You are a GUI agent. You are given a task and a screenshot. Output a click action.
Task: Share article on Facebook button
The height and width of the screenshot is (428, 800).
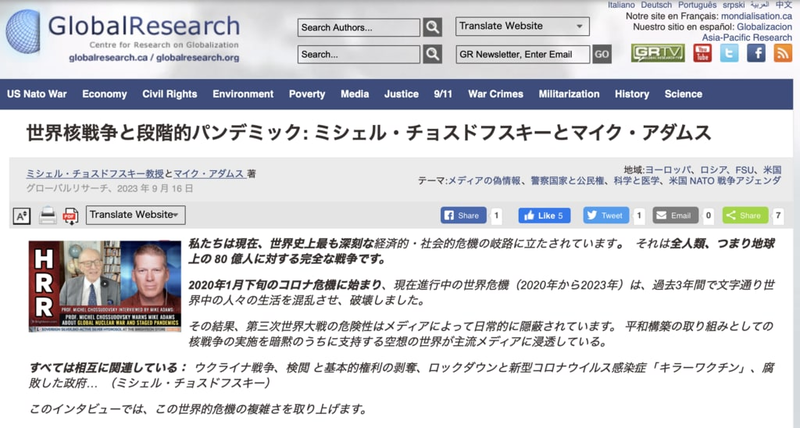(x=463, y=215)
